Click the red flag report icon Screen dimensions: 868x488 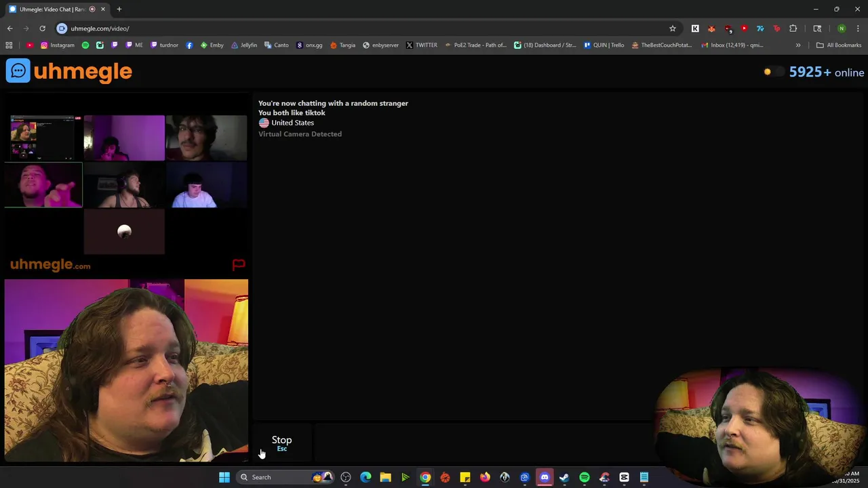click(239, 265)
